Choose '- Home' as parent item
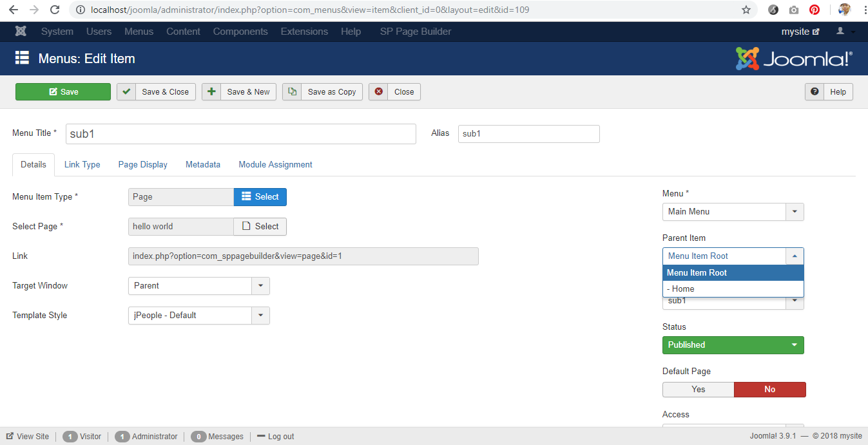 [x=733, y=289]
